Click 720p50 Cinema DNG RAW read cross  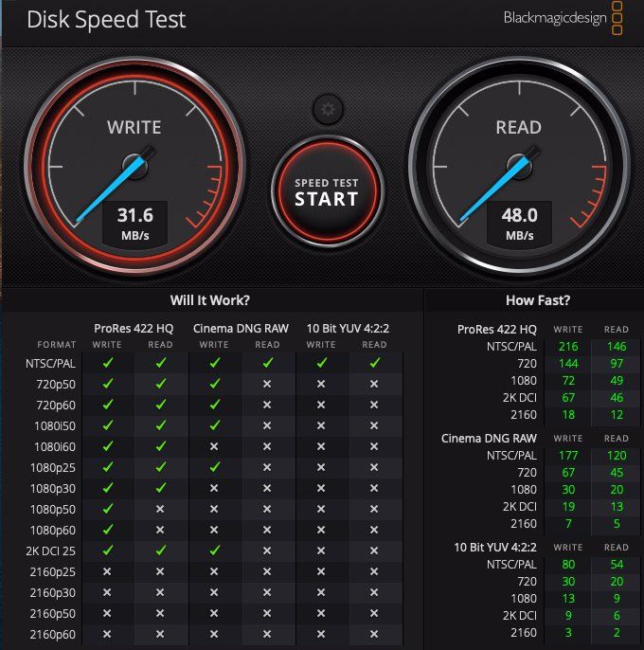[x=267, y=385]
